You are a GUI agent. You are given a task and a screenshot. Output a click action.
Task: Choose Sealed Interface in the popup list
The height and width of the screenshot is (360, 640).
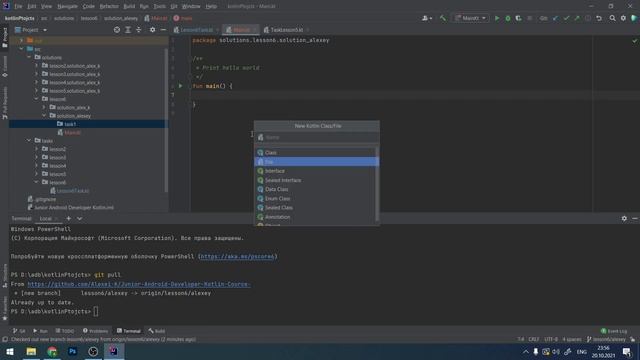pos(316,180)
